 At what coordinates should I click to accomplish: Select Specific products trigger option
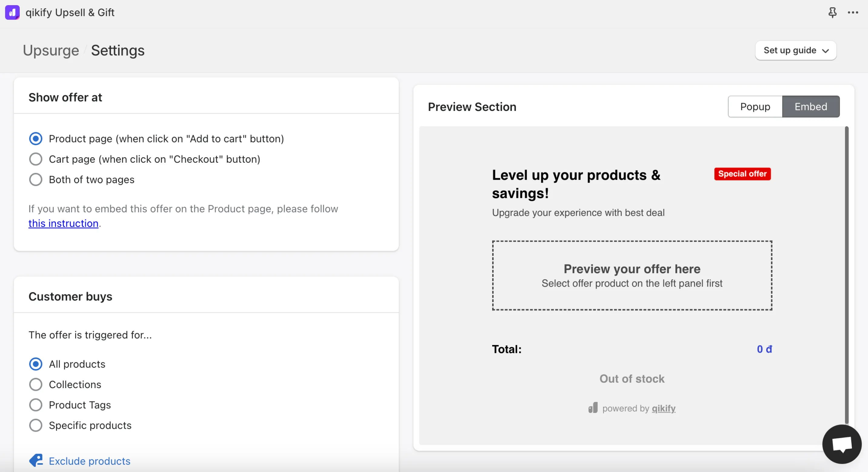coord(36,425)
